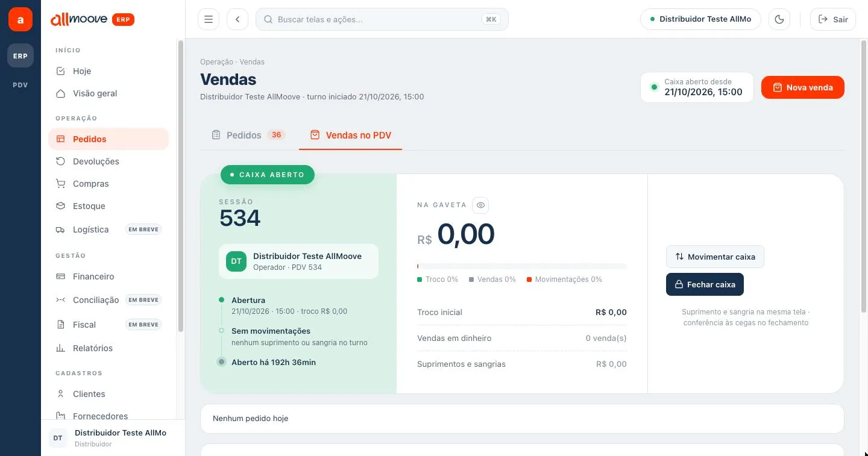The height and width of the screenshot is (456, 868).
Task: Click the orange AllMoove app logo
Action: click(x=20, y=19)
